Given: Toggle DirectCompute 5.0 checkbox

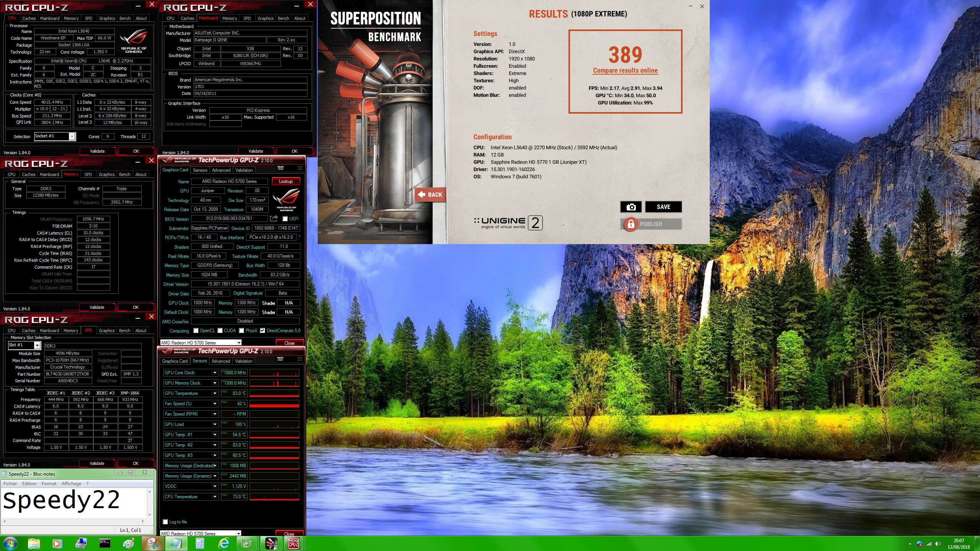Looking at the screenshot, I should click(263, 331).
